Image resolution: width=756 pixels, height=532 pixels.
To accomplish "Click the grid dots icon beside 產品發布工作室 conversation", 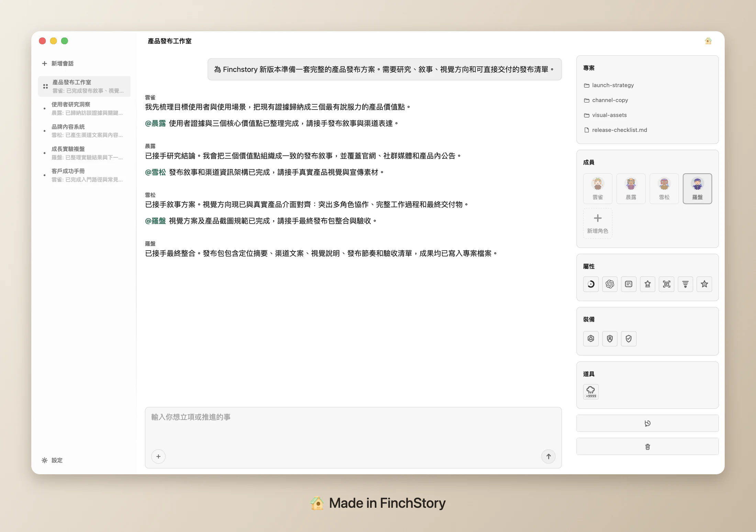I will click(45, 86).
